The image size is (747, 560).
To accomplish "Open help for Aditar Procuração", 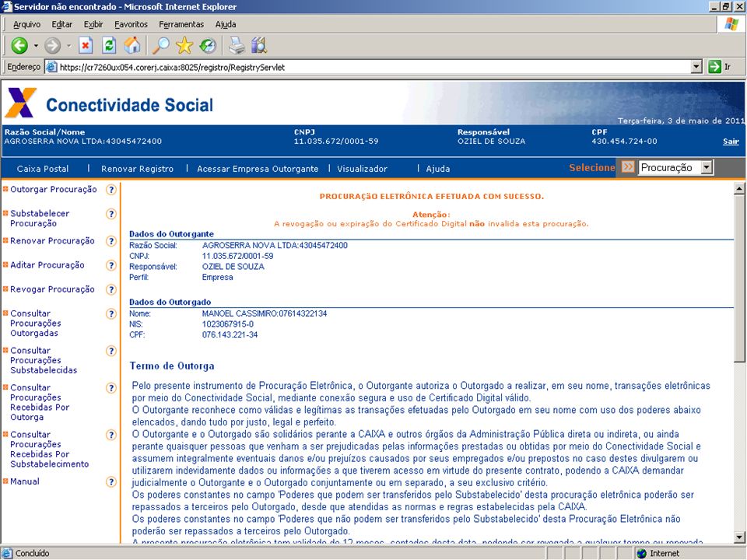I will 111,265.
